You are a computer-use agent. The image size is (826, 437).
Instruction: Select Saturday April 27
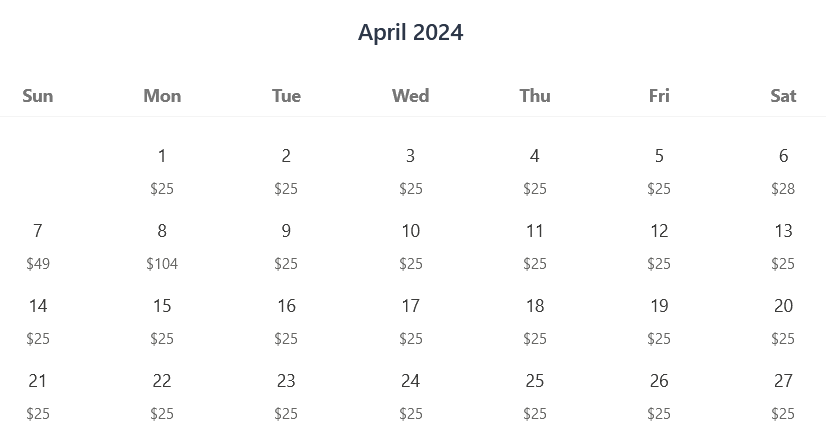pyautogui.click(x=783, y=395)
